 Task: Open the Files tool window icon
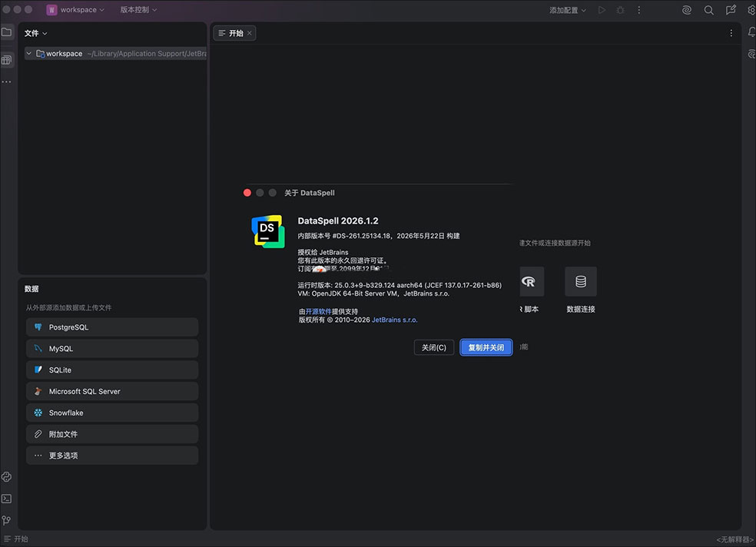pos(7,32)
